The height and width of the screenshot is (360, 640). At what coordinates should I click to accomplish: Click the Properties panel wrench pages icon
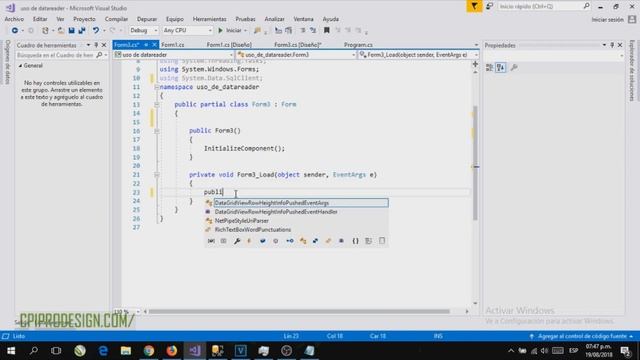click(x=514, y=68)
